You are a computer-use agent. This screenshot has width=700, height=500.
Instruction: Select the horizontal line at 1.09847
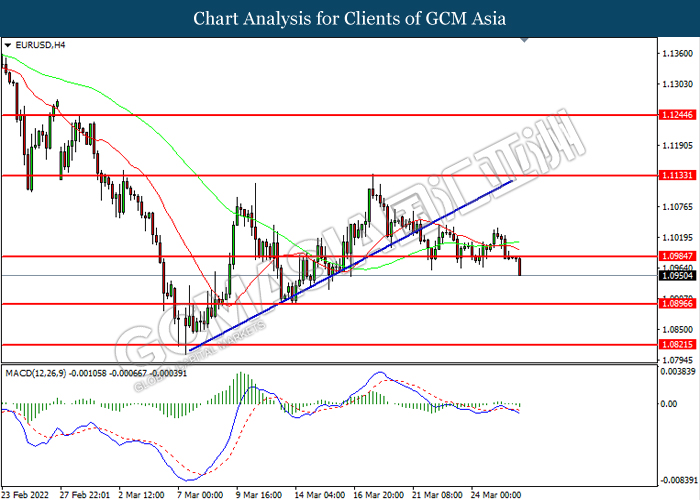point(330,256)
